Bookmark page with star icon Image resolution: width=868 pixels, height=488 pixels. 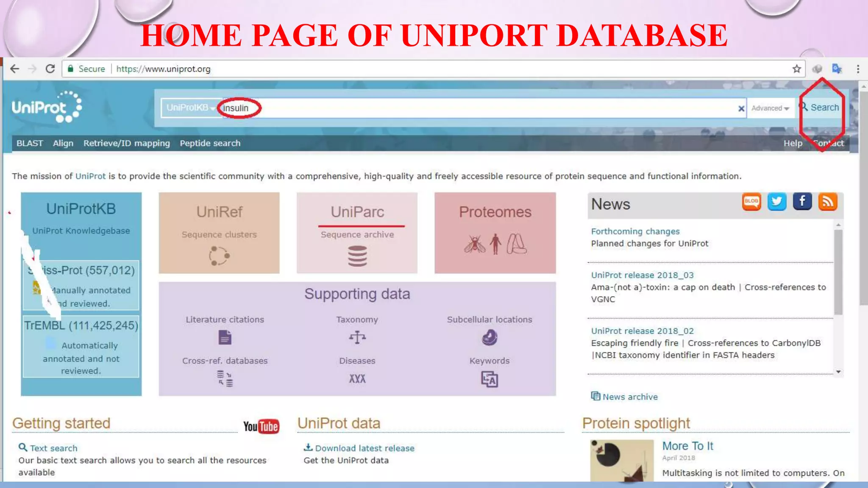pos(797,69)
